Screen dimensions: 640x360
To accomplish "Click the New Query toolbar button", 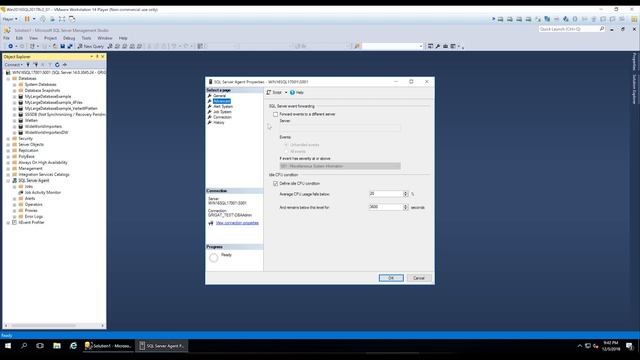I will [x=91, y=46].
